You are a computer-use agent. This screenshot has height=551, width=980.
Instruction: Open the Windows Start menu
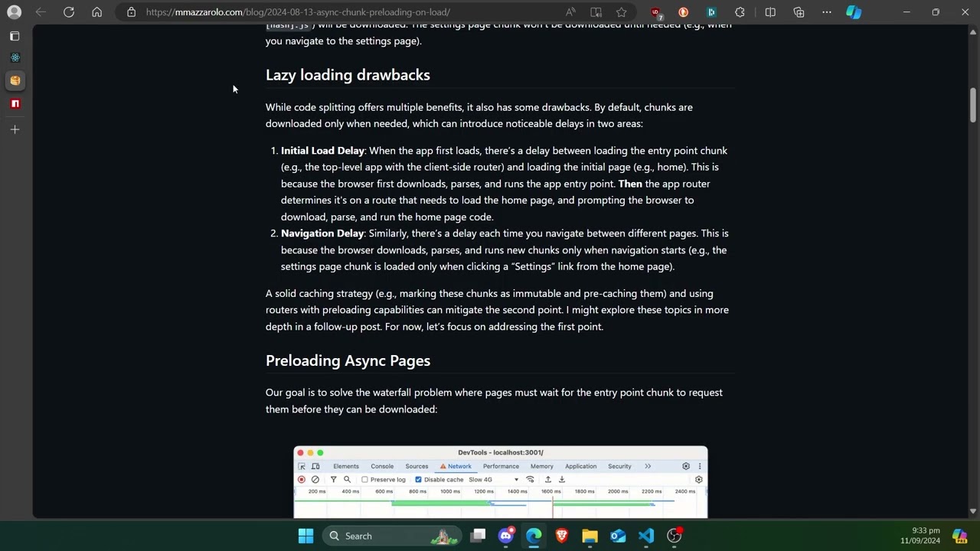[x=305, y=536]
